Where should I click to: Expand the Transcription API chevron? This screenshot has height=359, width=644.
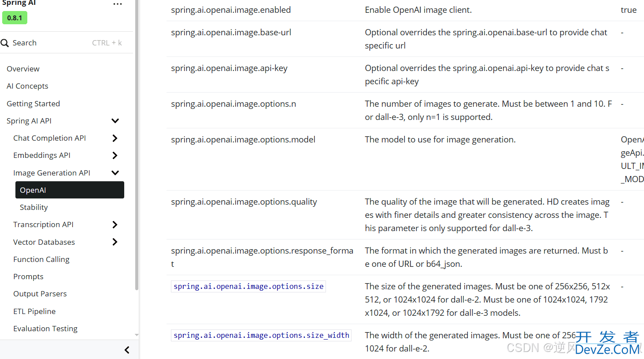(115, 224)
